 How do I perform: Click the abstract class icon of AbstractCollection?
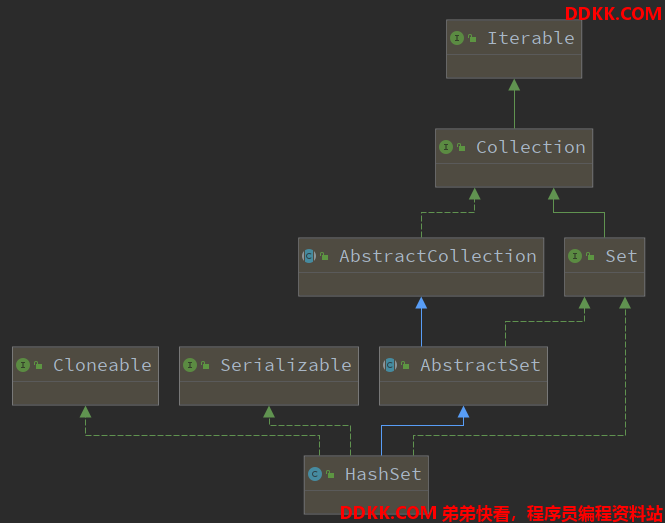point(309,256)
